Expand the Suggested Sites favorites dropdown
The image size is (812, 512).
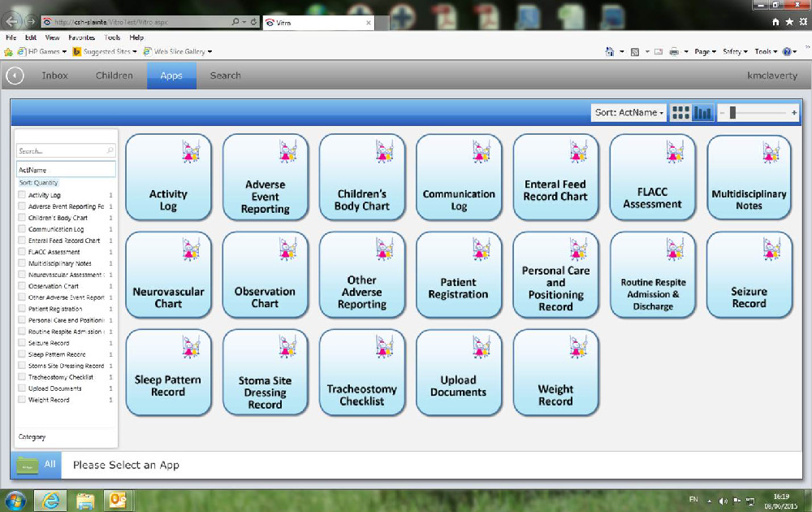(x=105, y=51)
